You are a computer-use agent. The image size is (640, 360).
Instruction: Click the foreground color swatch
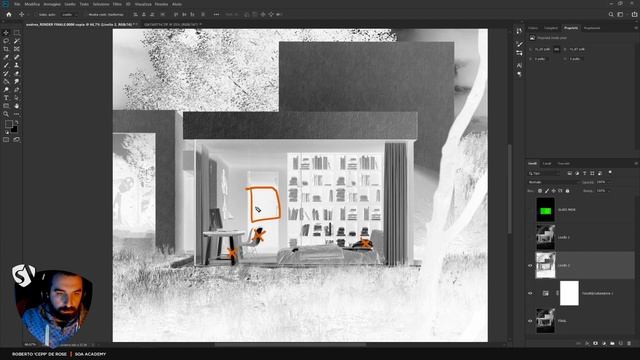pos(9,124)
